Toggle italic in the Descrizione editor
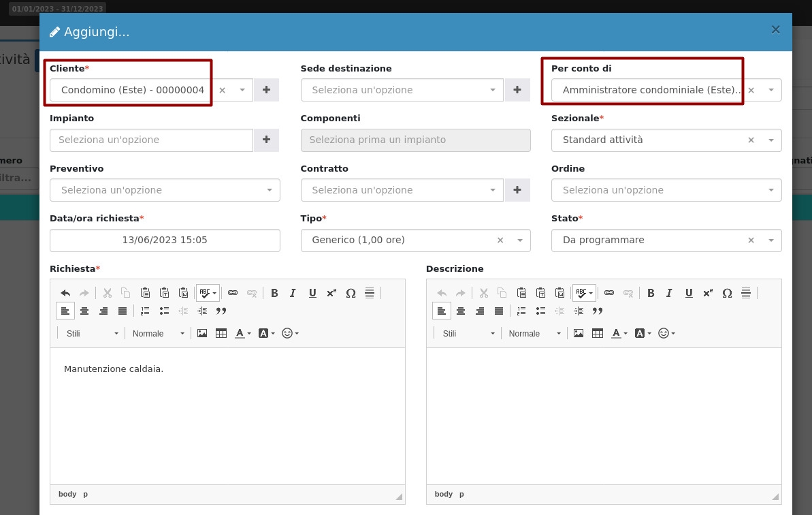This screenshot has width=812, height=515. 670,293
